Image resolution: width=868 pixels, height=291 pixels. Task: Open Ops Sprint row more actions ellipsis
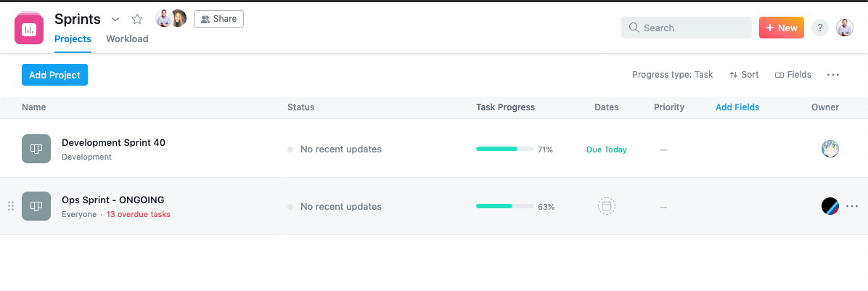click(852, 207)
